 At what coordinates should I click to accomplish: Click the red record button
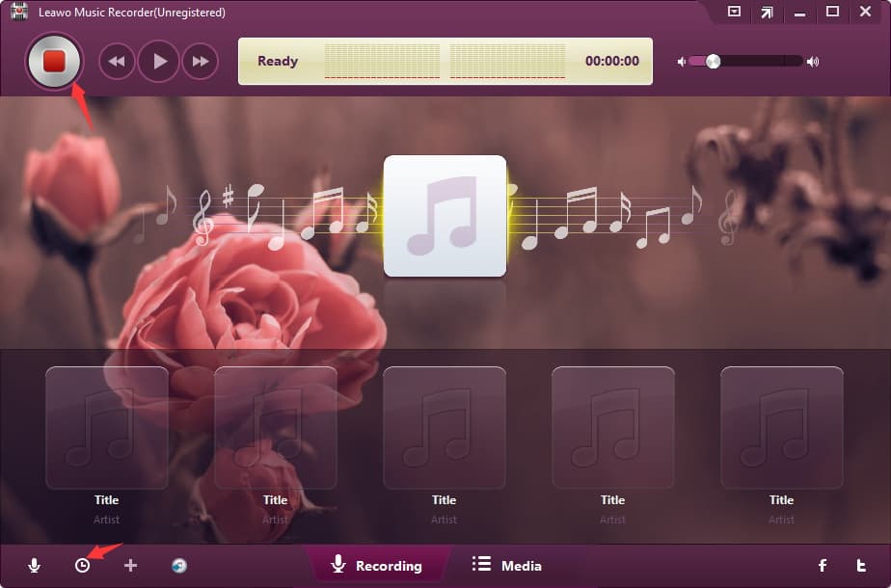click(54, 62)
